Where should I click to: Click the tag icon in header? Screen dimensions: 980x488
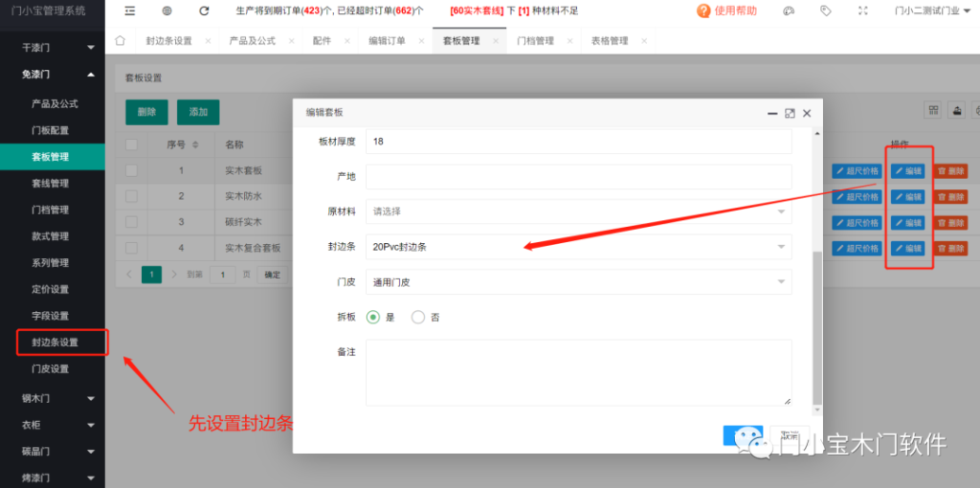tap(826, 11)
